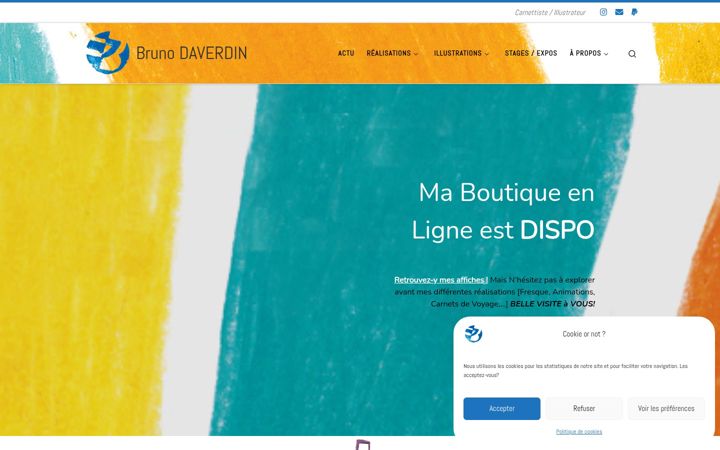Open Voir les préférences cookie settings
This screenshot has height=450, width=720.
pyautogui.click(x=666, y=408)
